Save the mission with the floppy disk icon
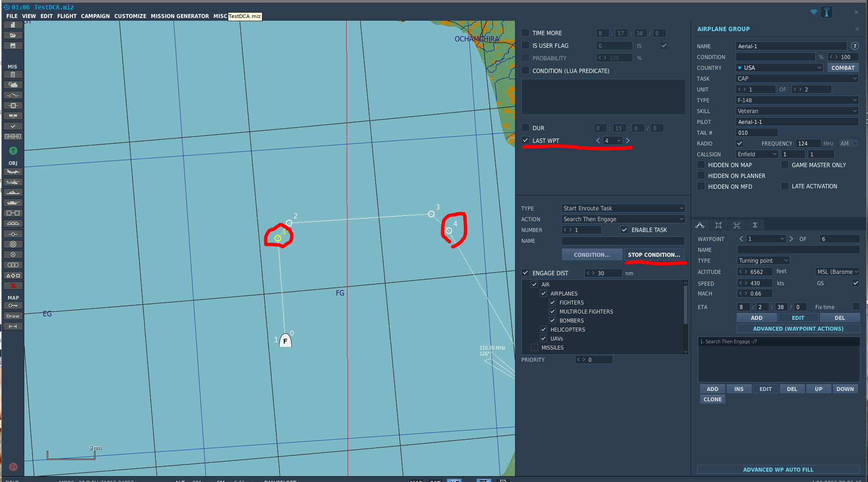This screenshot has width=868, height=482. 13,45
